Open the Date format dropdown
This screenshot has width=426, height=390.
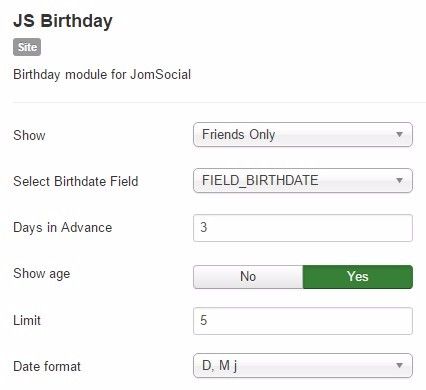pyautogui.click(x=303, y=366)
